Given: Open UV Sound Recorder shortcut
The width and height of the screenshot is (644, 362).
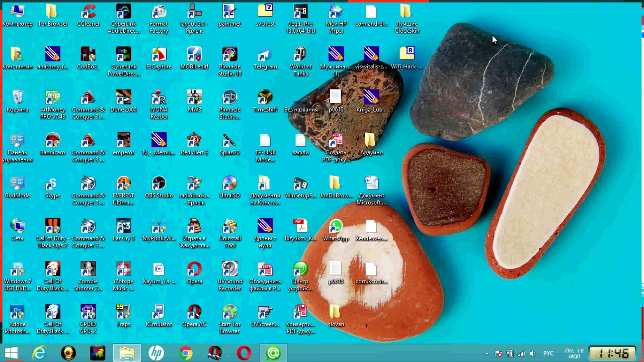Looking at the screenshot, I should (230, 277).
